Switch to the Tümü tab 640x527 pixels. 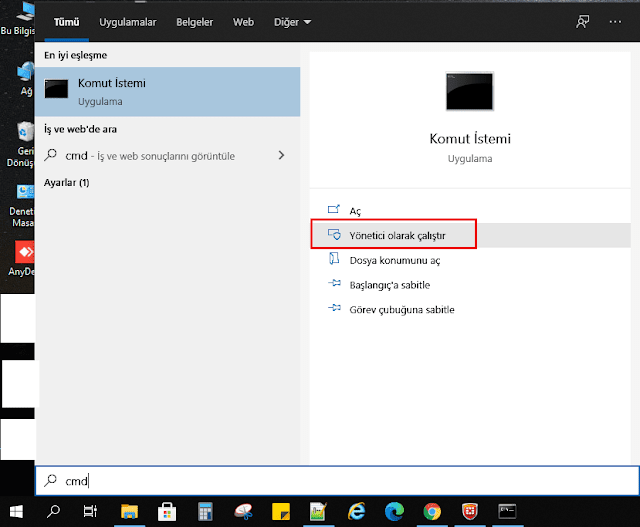click(67, 22)
